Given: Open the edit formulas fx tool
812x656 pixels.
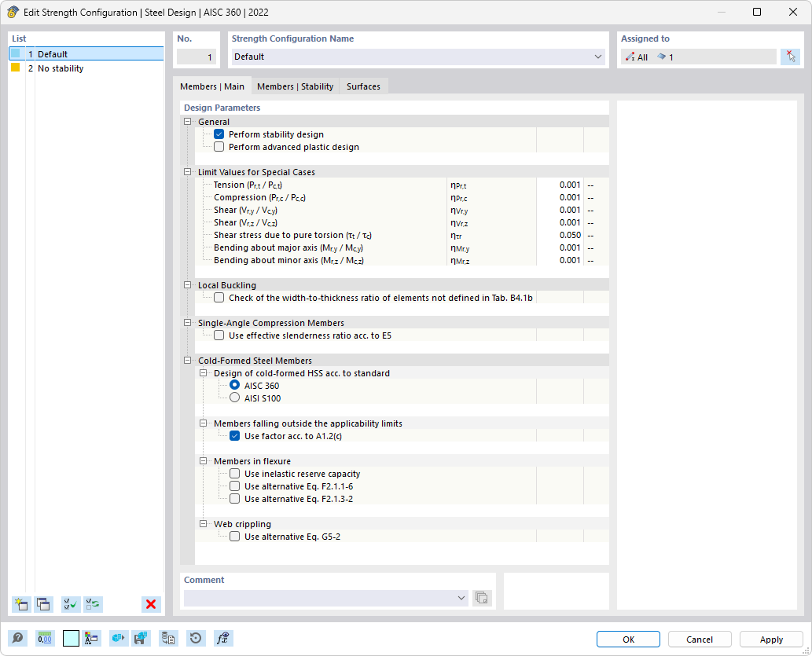Looking at the screenshot, I should (x=223, y=638).
